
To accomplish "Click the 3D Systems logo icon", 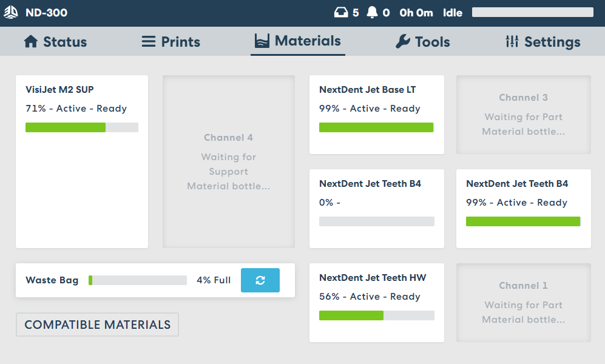I will click(11, 13).
